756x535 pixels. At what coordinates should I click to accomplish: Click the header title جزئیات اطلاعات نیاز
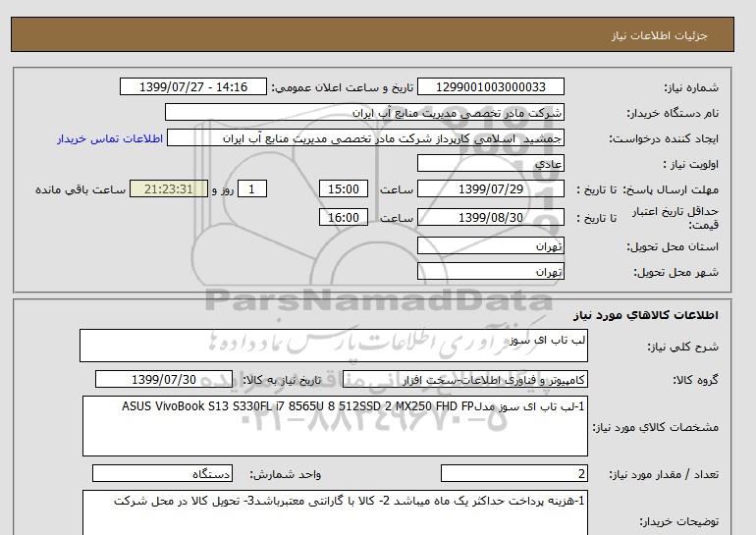pos(659,35)
